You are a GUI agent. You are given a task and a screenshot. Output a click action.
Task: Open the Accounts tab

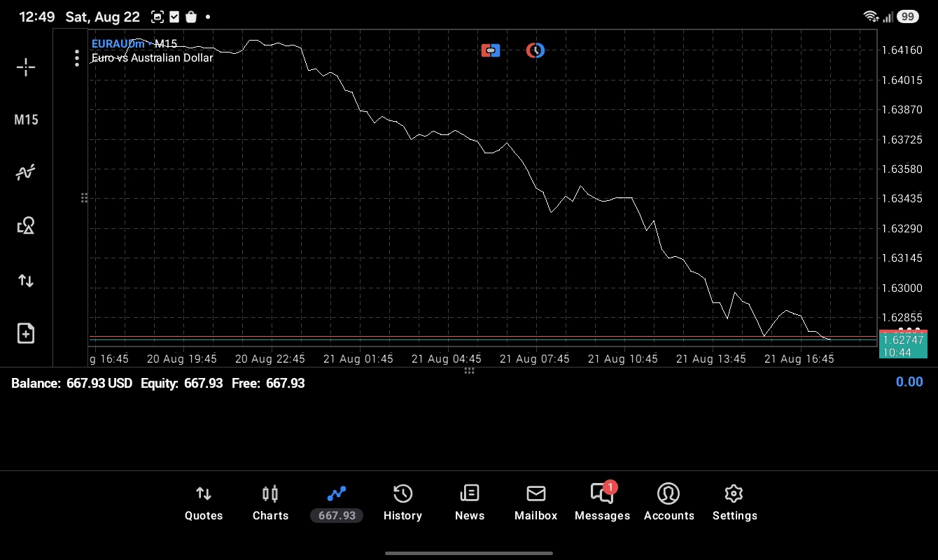(x=669, y=503)
